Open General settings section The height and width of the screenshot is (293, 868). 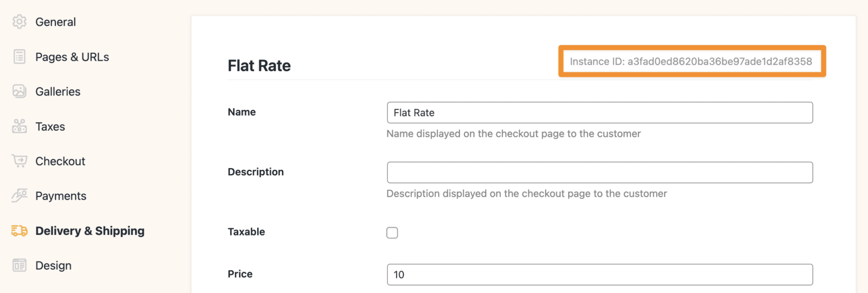(x=55, y=22)
